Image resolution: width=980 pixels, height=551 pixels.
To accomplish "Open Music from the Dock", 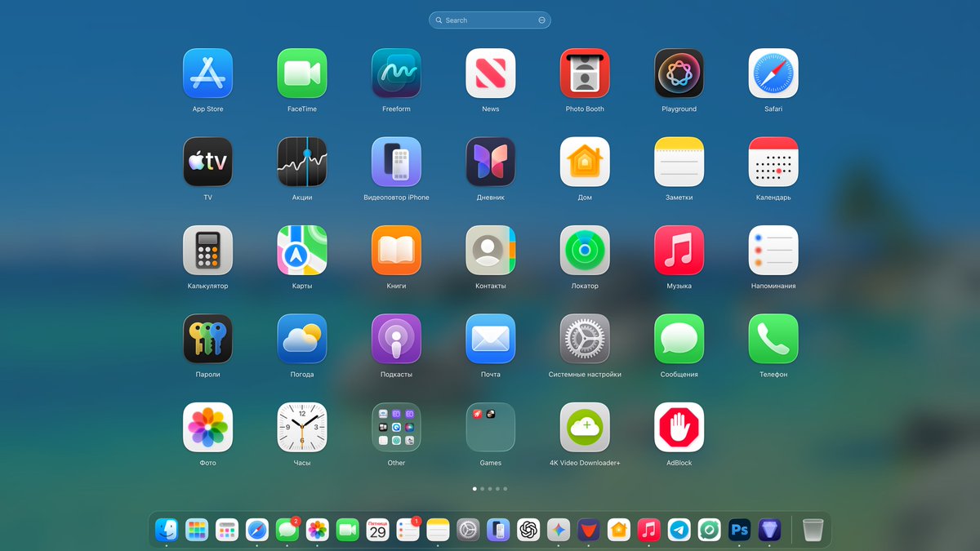I will tap(648, 530).
